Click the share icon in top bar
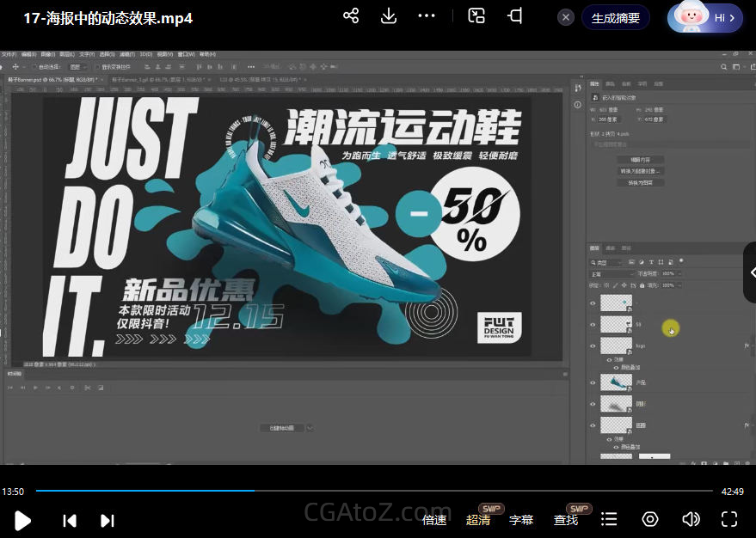This screenshot has width=756, height=538. point(350,16)
